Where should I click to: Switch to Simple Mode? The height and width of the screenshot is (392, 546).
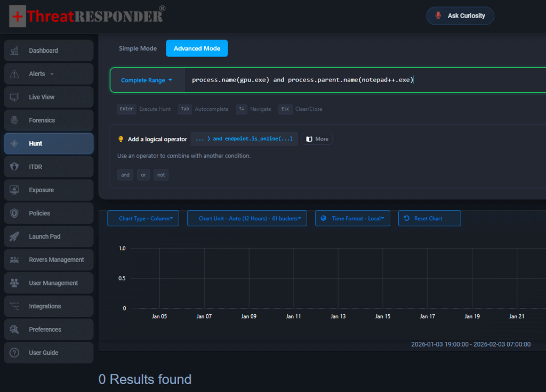click(x=138, y=48)
